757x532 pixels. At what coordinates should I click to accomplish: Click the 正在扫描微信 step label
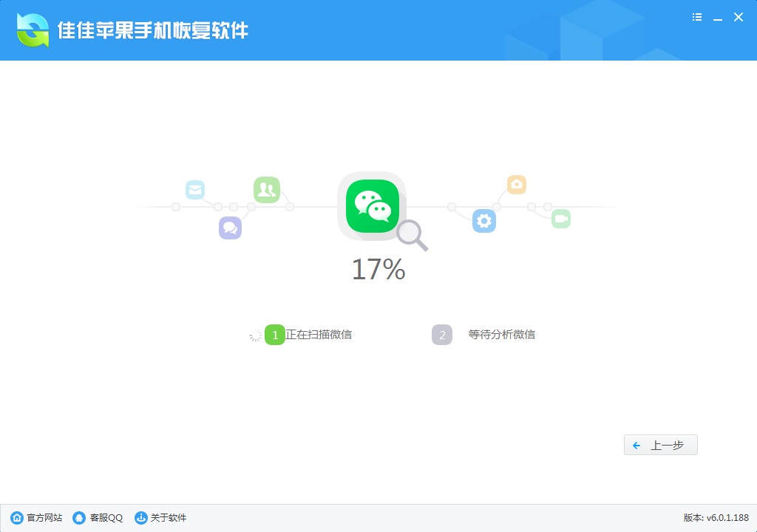pyautogui.click(x=319, y=335)
